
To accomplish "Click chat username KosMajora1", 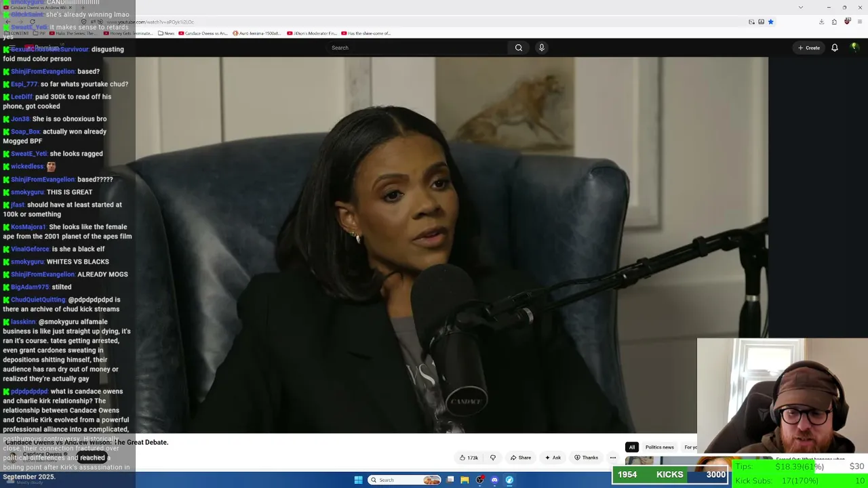I will (x=28, y=227).
